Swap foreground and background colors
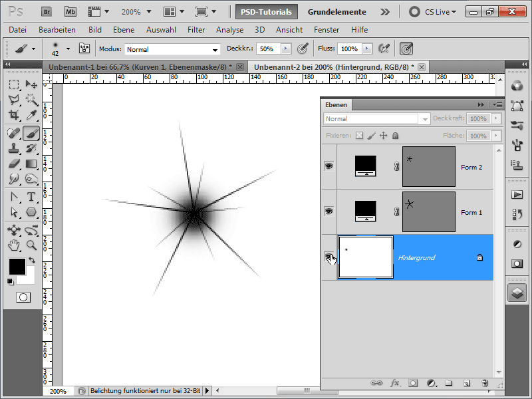Viewport: 532px width, 399px height. click(32, 260)
